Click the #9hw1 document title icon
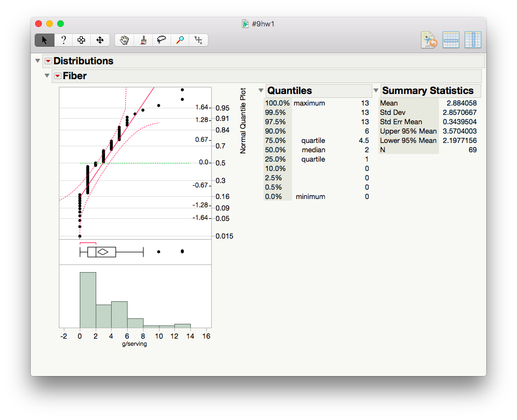 (x=245, y=24)
